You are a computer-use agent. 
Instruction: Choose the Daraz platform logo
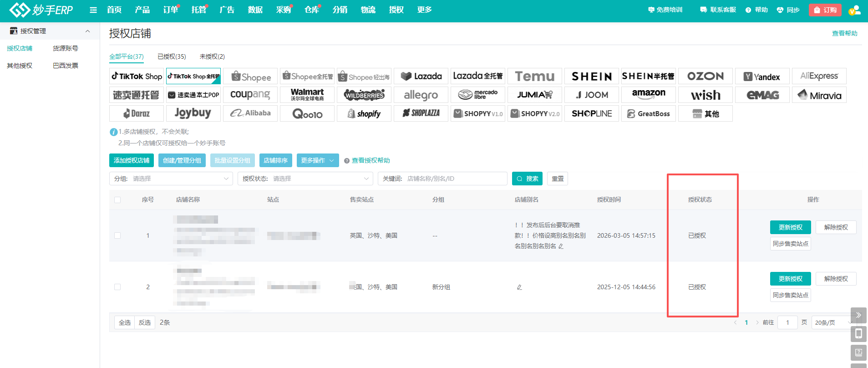137,113
